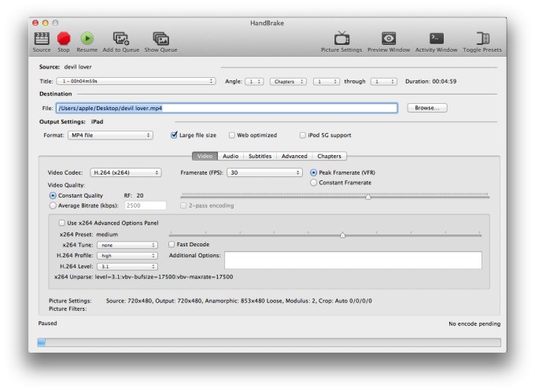Close the HandBrake window
This screenshot has width=535, height=392.
35,23
